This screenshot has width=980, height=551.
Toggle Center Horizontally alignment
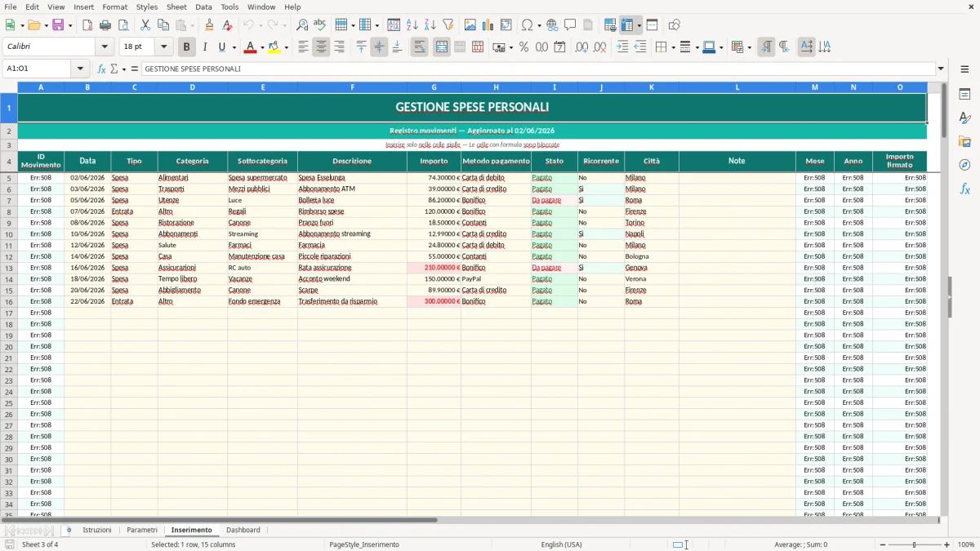321,47
